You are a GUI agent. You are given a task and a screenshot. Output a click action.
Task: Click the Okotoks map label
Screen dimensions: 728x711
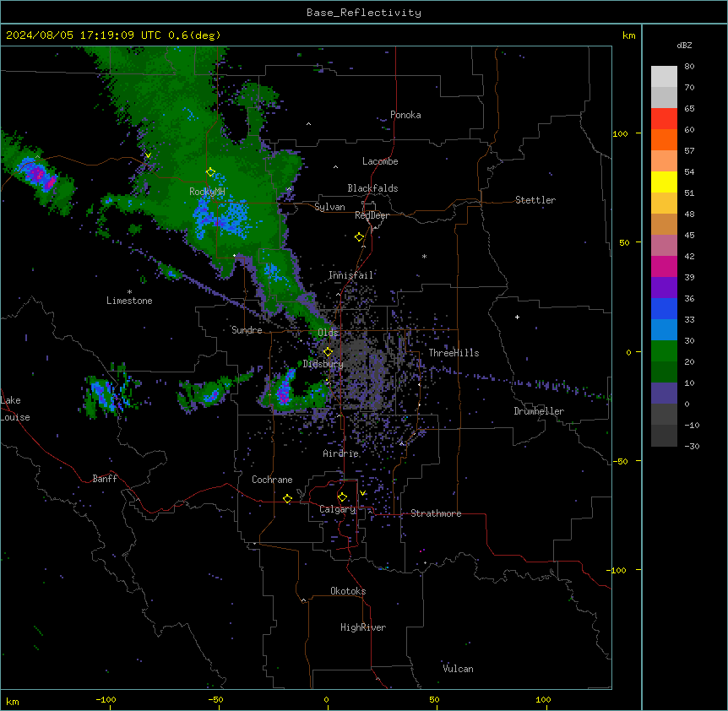(348, 591)
